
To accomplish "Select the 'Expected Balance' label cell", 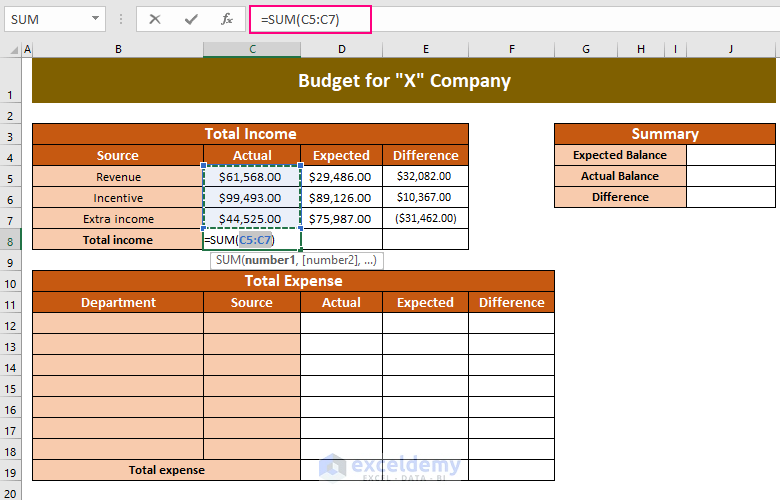I will [620, 155].
